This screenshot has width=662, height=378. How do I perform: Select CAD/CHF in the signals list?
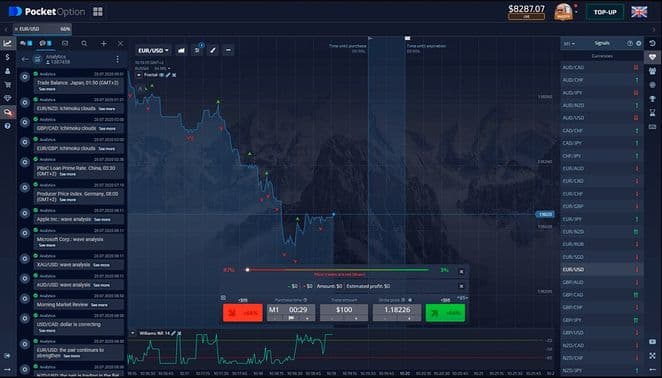click(x=602, y=131)
